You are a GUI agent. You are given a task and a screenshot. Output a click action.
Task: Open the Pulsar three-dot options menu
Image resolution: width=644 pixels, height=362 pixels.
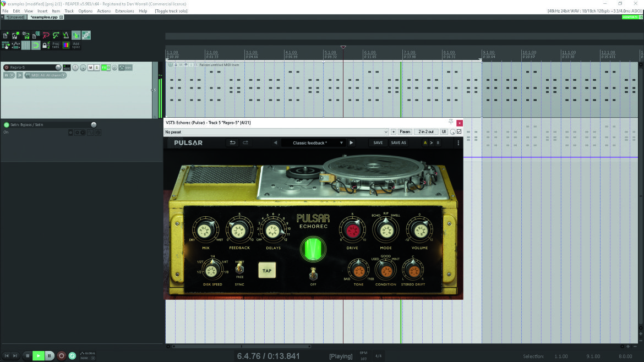coord(459,143)
